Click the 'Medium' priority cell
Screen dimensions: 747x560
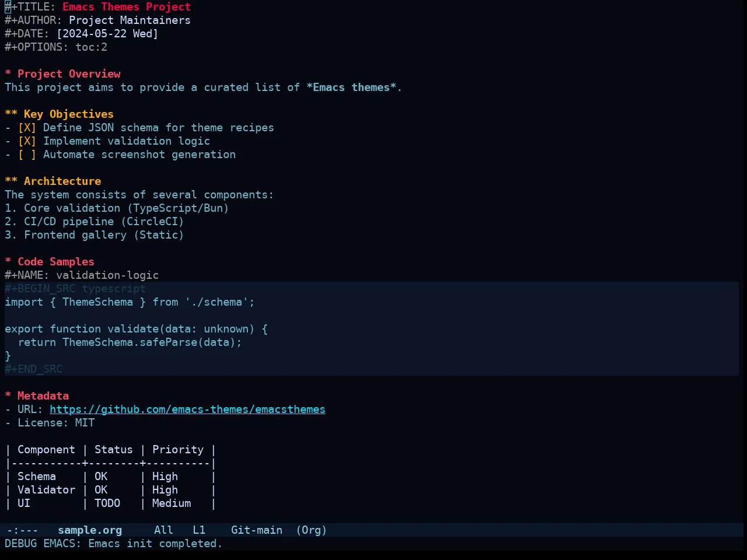coord(172,503)
